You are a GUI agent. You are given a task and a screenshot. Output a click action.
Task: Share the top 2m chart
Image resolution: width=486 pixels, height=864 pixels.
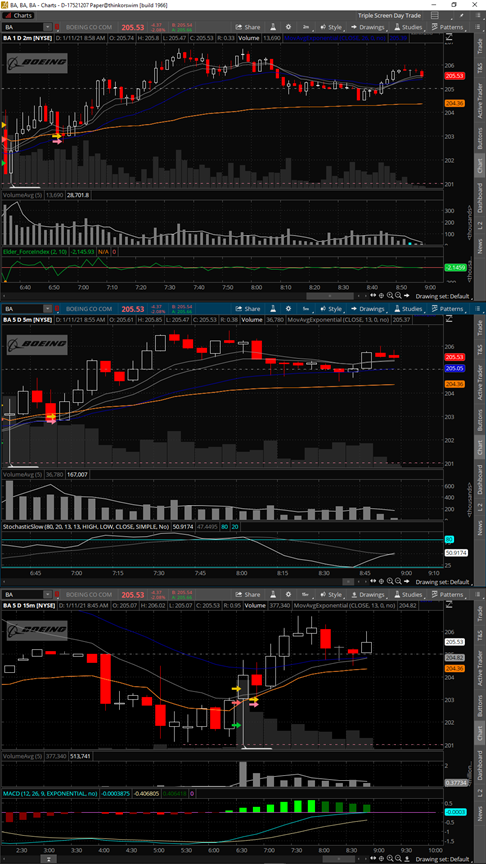click(248, 27)
